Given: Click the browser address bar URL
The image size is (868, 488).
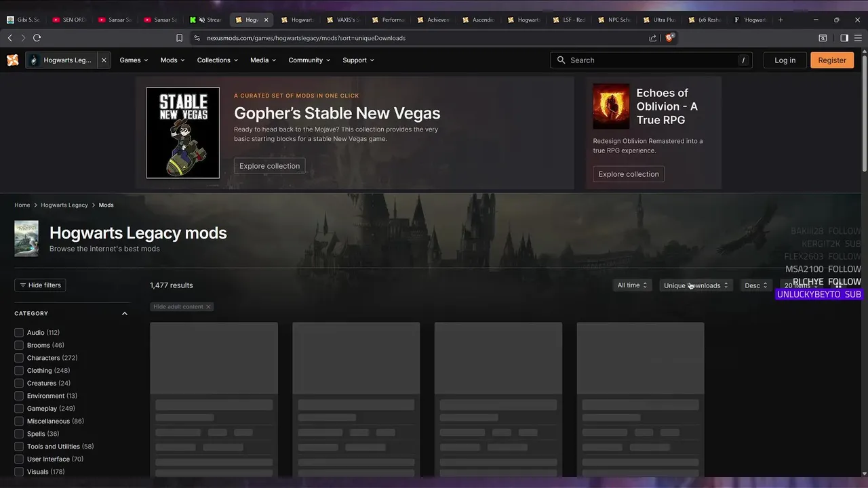Looking at the screenshot, I should [x=306, y=38].
